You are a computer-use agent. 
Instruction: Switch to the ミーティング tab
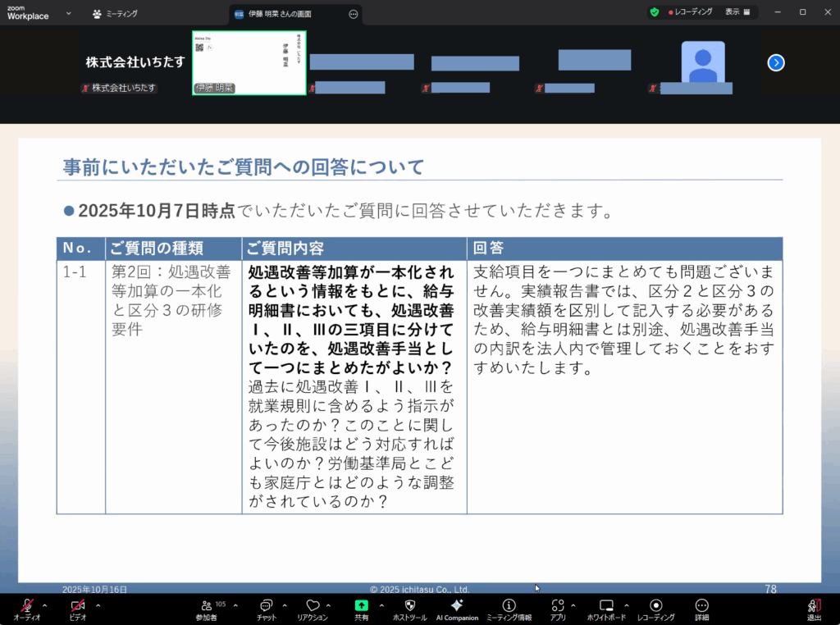coord(116,14)
